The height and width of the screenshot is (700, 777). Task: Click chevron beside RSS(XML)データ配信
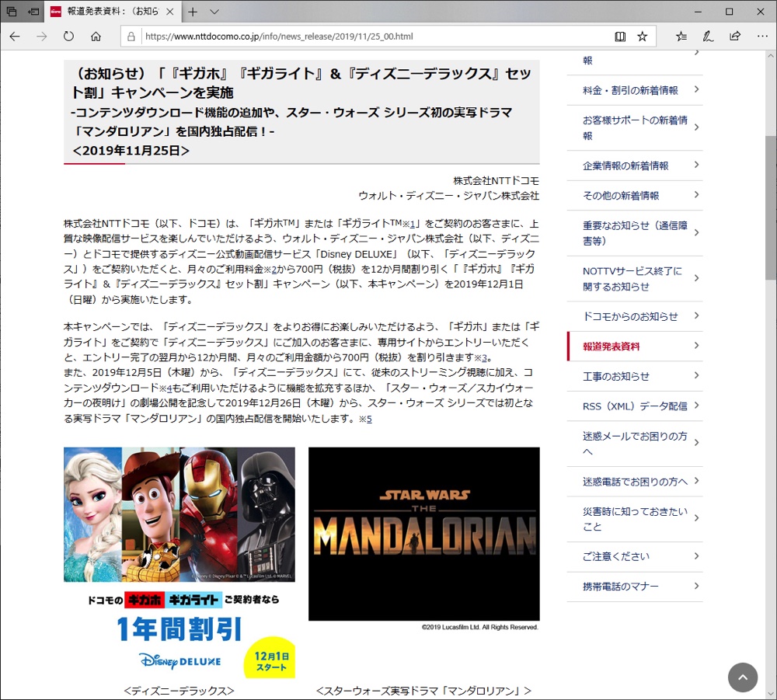pos(696,406)
